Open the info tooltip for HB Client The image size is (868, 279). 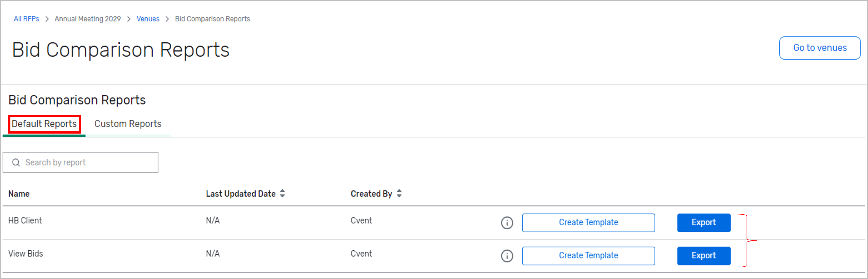coord(507,223)
